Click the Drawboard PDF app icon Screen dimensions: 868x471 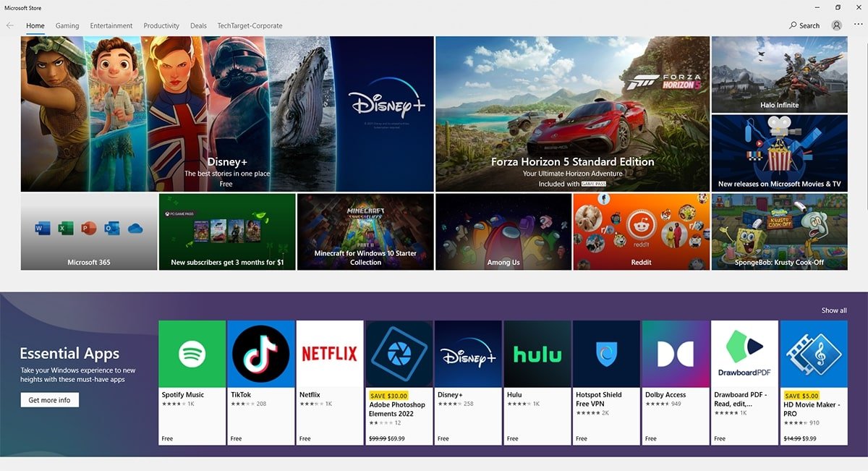[744, 354]
